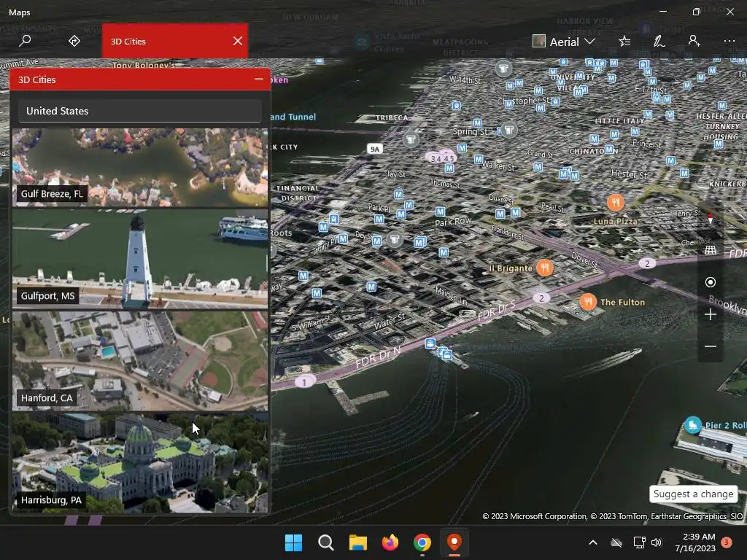This screenshot has height=560, width=747.
Task: Open the directions tool
Action: pos(74,41)
